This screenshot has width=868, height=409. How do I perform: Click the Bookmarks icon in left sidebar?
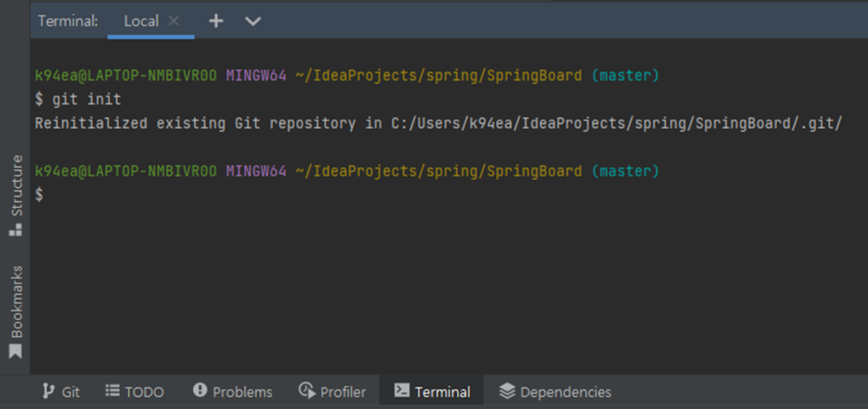click(15, 351)
